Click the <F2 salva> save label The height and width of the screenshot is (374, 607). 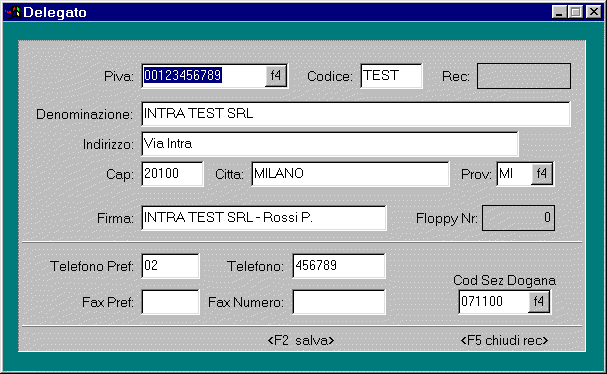click(301, 340)
